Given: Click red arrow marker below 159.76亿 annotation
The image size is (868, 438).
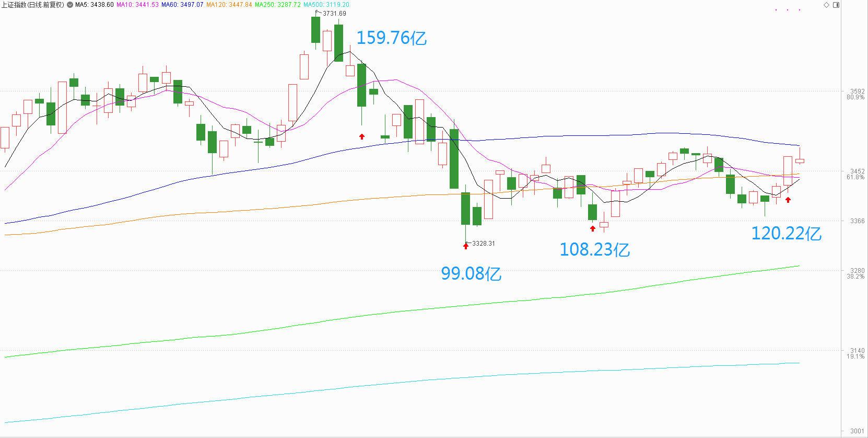Looking at the screenshot, I should (361, 136).
